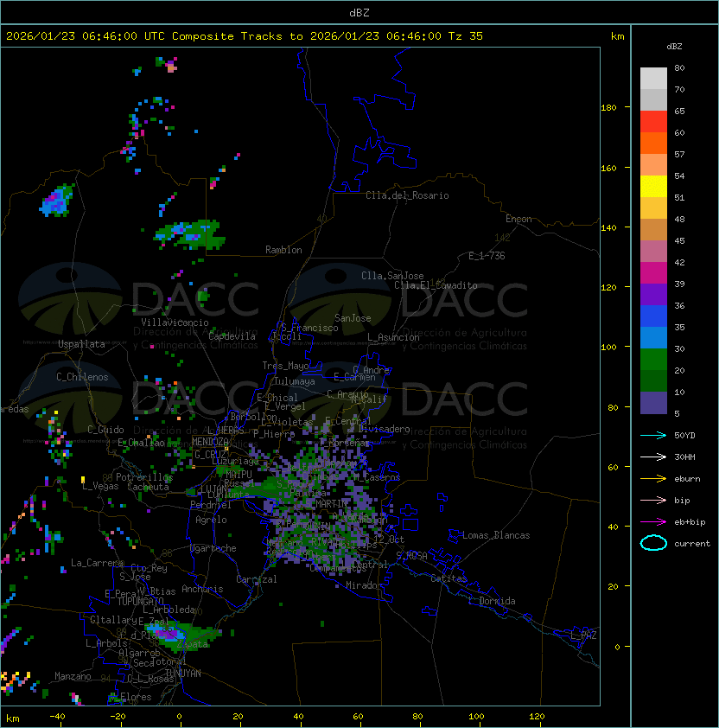Pick the brown 45-48 dBZ swatch
The height and width of the screenshot is (728, 719).
(653, 230)
